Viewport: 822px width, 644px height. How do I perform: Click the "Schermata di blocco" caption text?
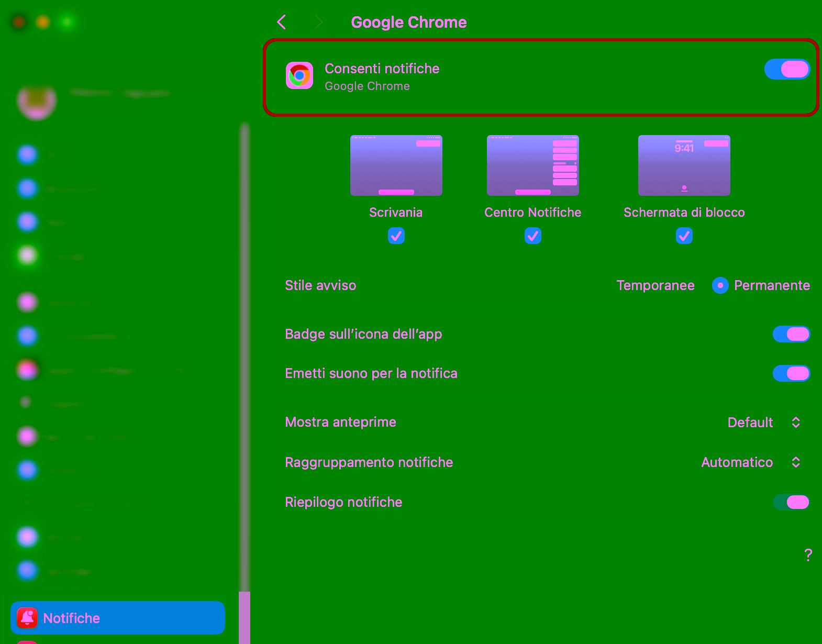[x=684, y=212]
